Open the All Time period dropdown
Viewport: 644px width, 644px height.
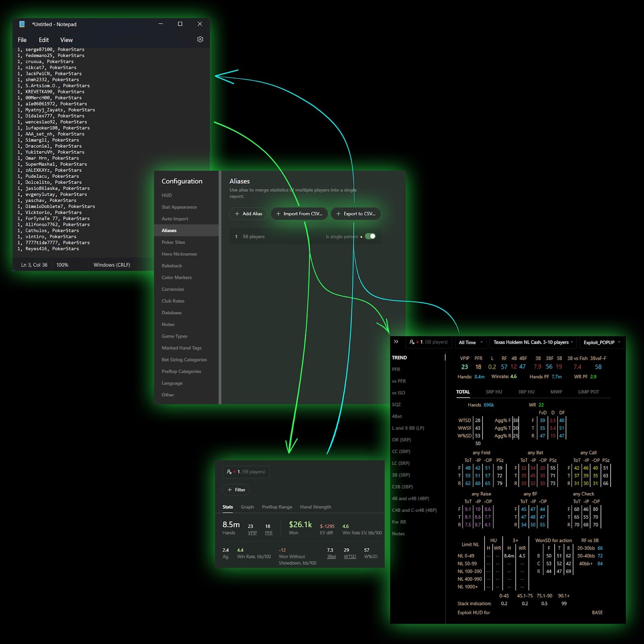469,342
